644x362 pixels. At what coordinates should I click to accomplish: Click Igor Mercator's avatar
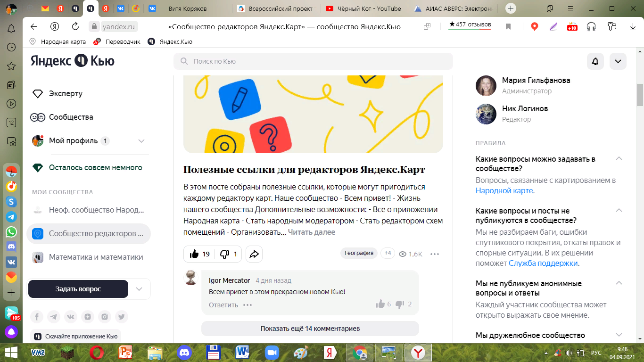191,278
